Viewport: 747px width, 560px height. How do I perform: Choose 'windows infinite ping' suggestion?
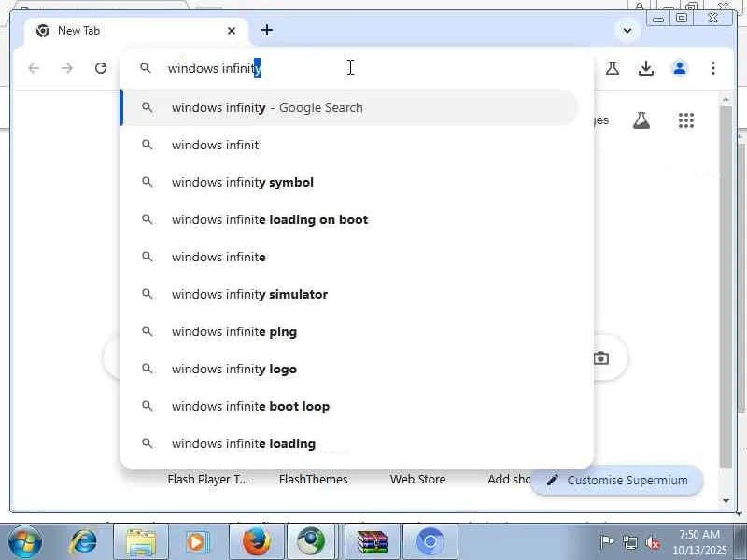[x=350, y=331]
